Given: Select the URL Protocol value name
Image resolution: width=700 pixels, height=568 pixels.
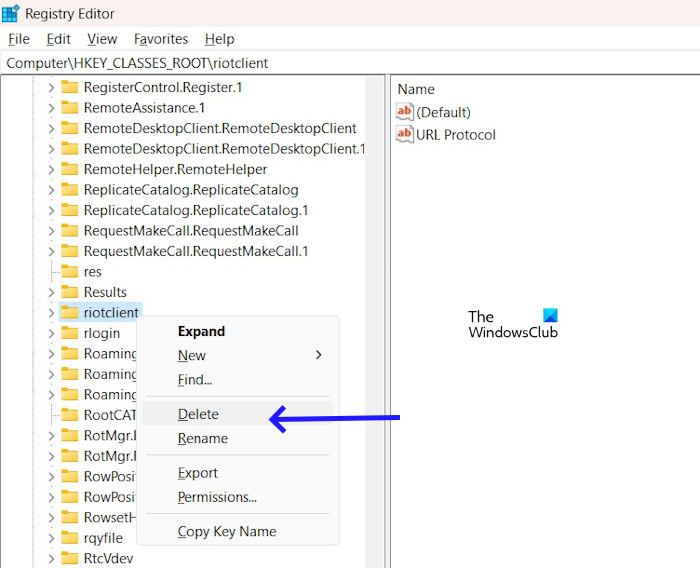Looking at the screenshot, I should (x=456, y=135).
